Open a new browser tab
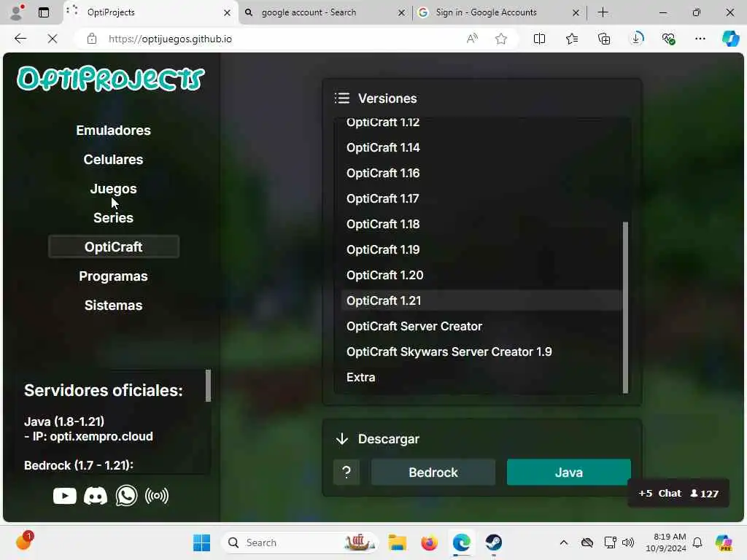The image size is (747, 560). [603, 12]
